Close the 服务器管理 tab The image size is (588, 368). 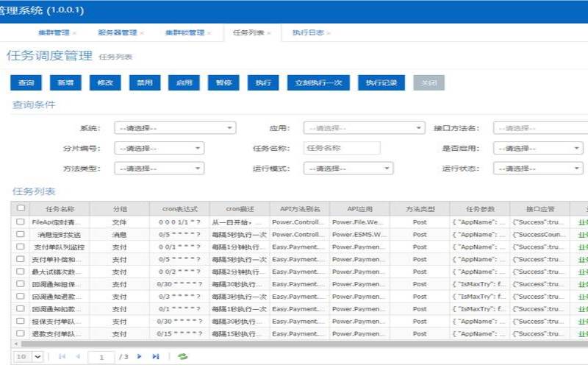(x=142, y=33)
